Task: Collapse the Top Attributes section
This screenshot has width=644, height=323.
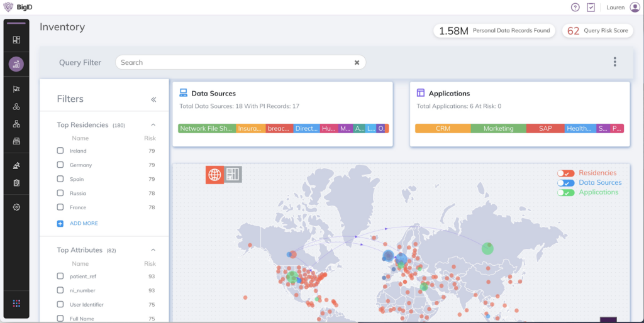Action: coord(153,250)
